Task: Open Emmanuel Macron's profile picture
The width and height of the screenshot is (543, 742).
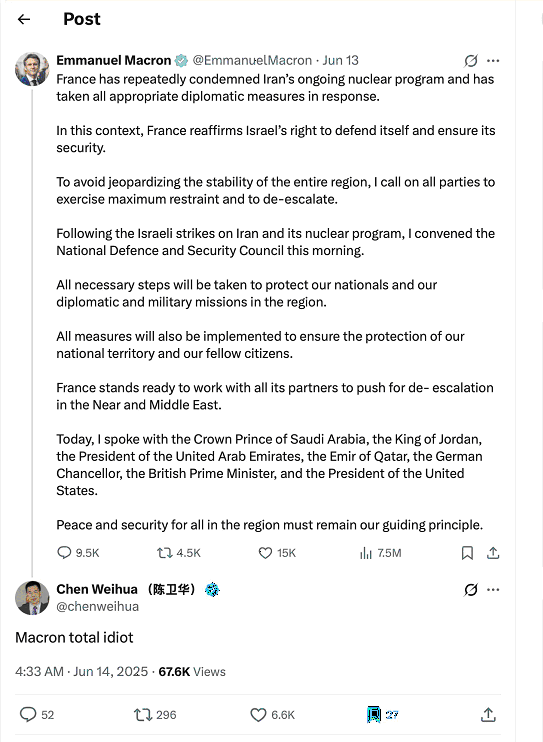Action: (32, 69)
